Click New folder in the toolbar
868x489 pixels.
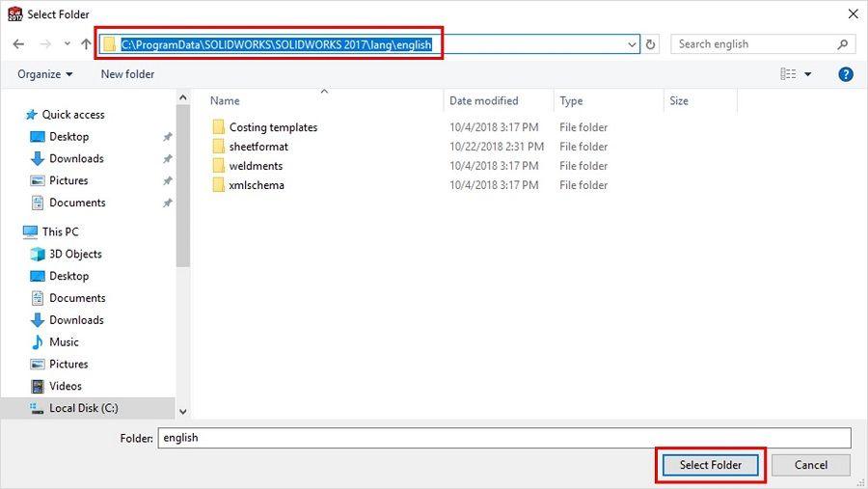tap(127, 74)
